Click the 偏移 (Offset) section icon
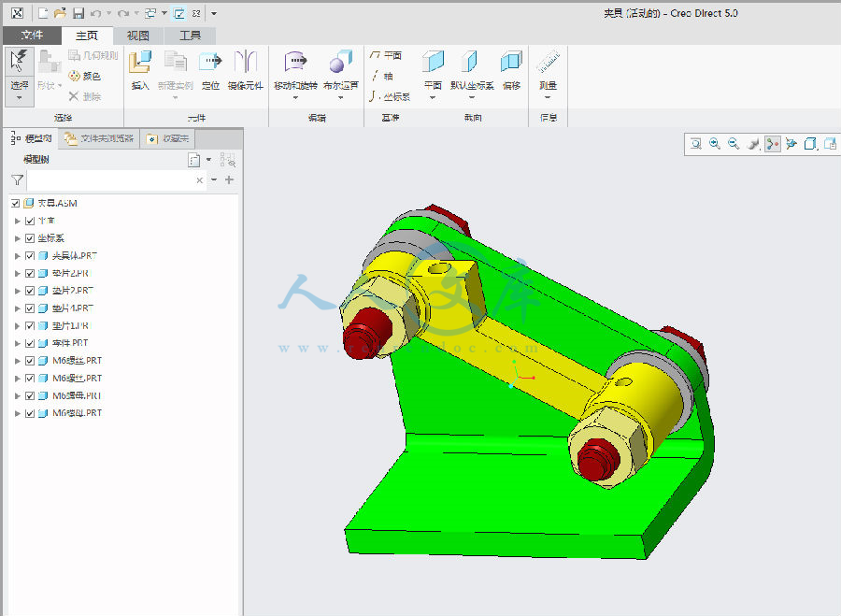Viewport: 841px width, 616px height. 511,61
